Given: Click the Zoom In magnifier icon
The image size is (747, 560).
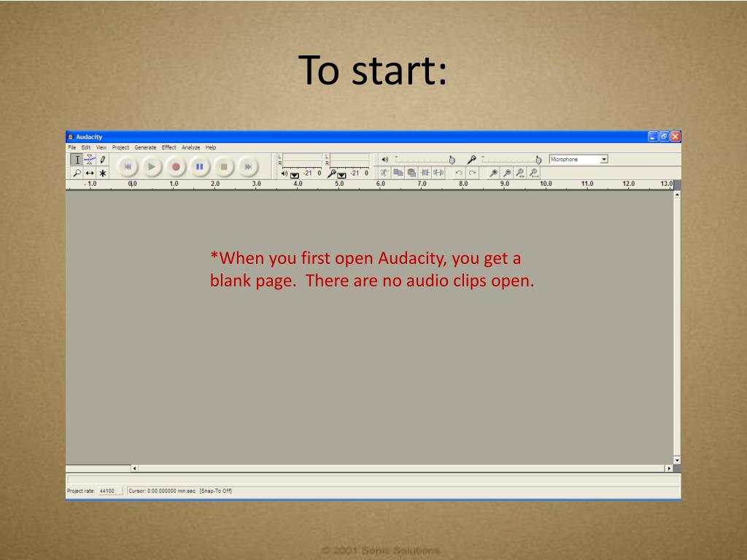Looking at the screenshot, I should click(x=494, y=173).
